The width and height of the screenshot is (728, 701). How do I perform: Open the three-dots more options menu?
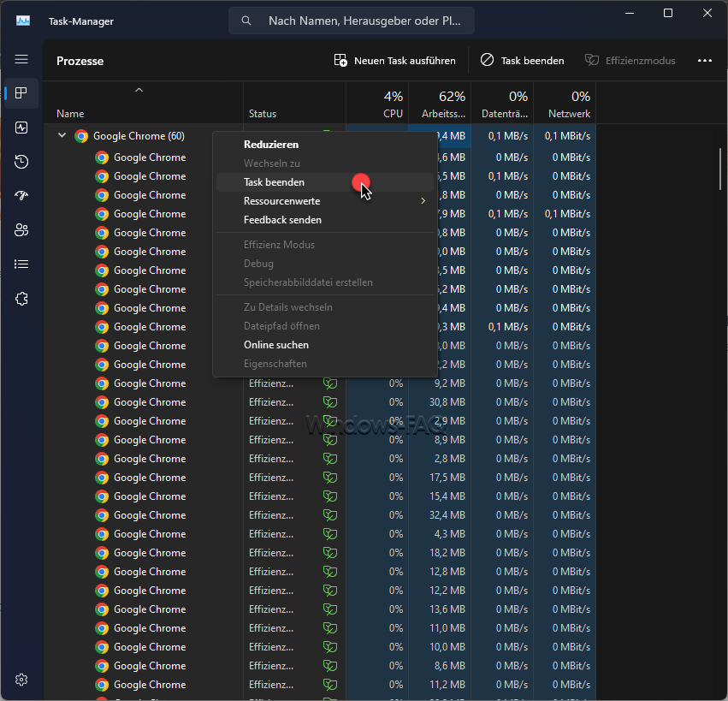coord(704,61)
